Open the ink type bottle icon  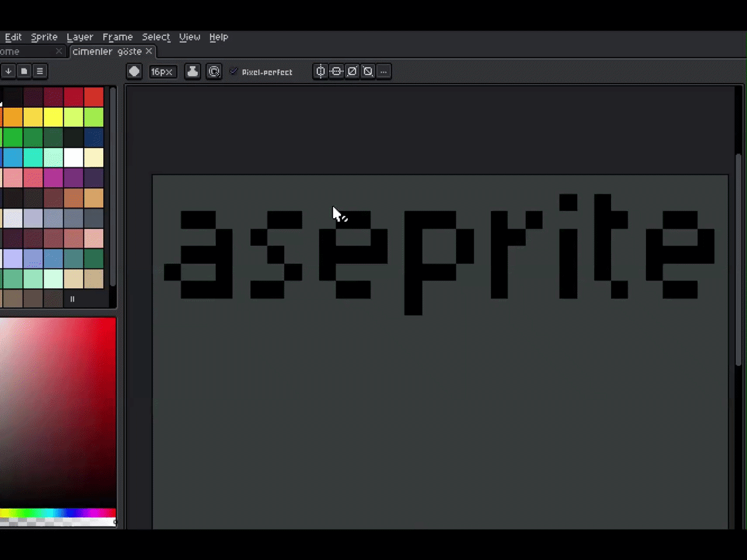click(x=192, y=71)
